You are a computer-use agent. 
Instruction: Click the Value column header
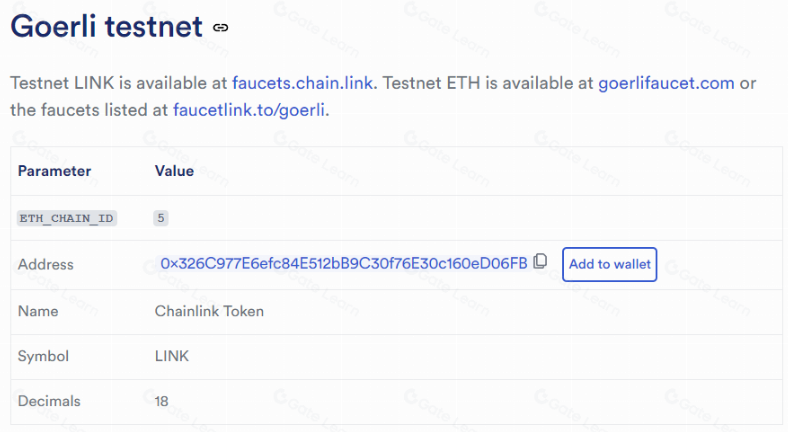[x=174, y=171]
